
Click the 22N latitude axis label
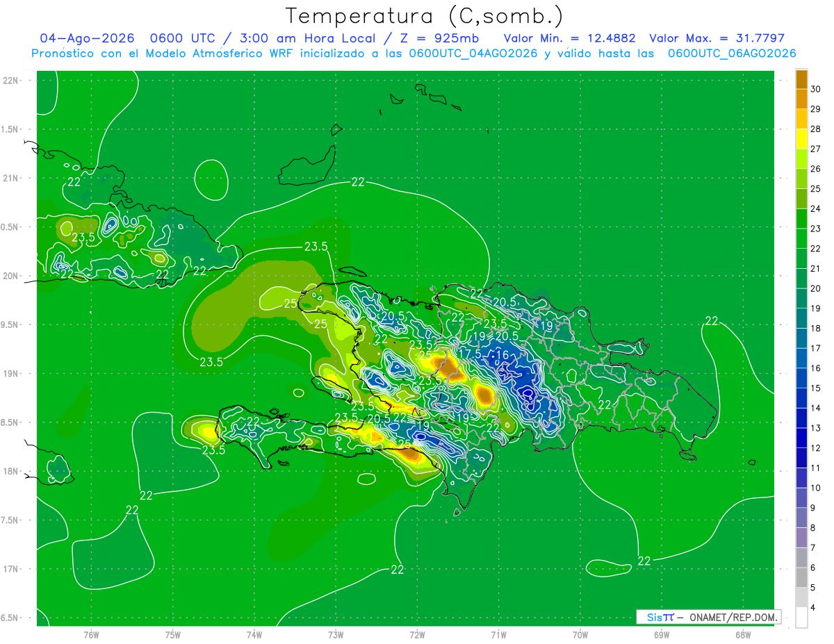[x=10, y=80]
